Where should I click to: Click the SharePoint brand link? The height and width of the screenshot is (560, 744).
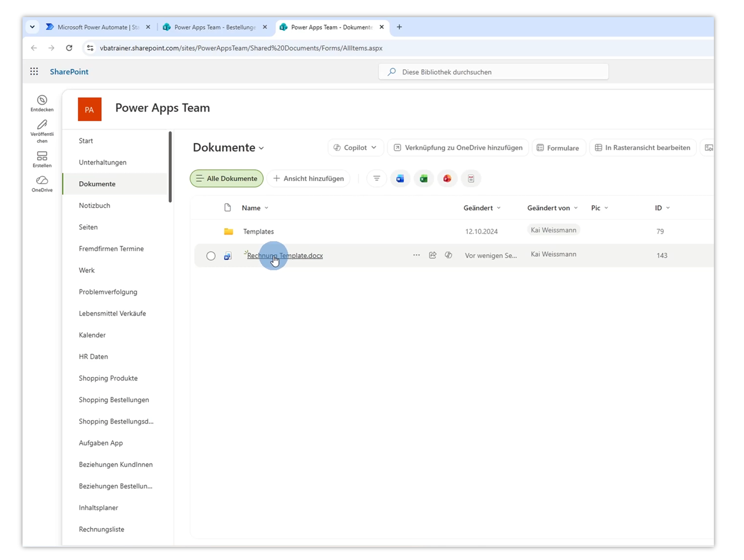pyautogui.click(x=69, y=71)
